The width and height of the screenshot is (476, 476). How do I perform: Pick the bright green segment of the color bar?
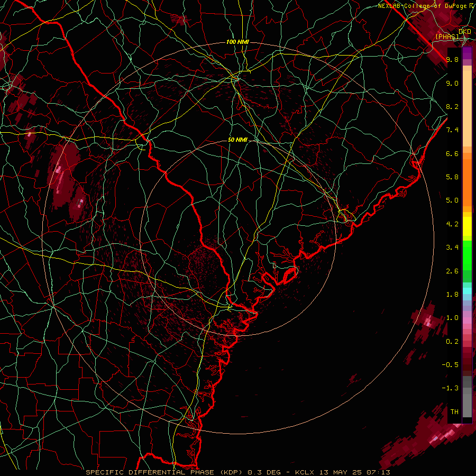(x=467, y=255)
